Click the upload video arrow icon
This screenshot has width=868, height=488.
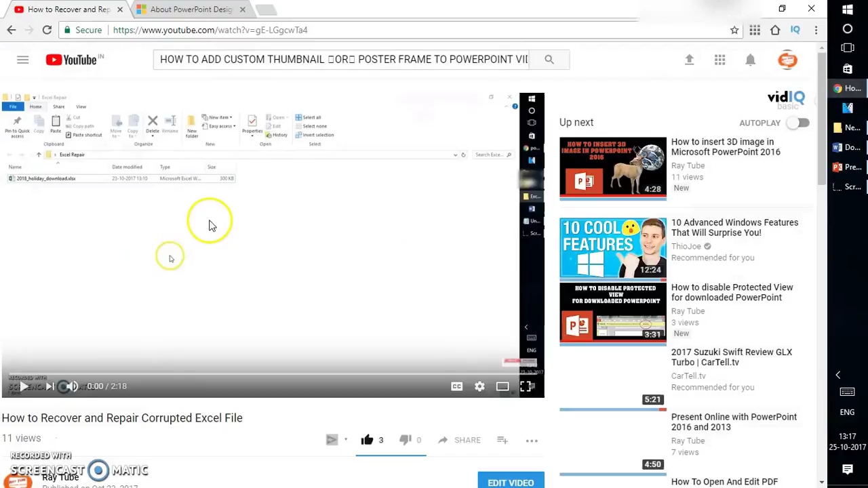coord(689,60)
